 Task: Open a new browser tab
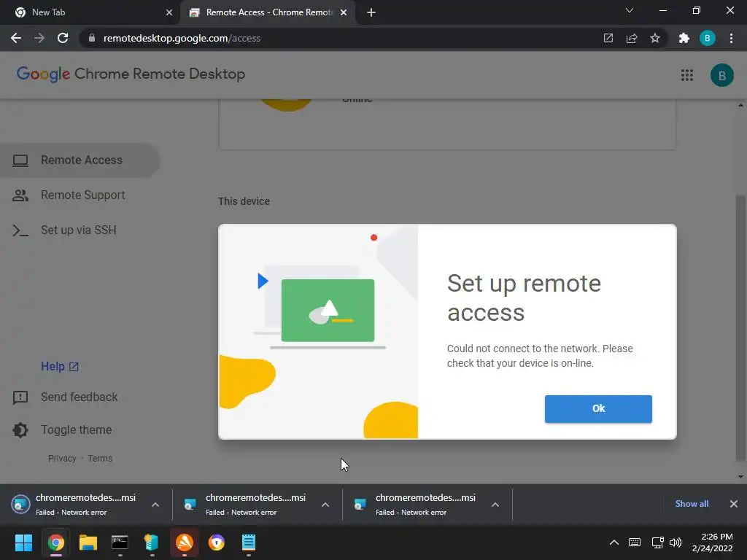pos(371,12)
